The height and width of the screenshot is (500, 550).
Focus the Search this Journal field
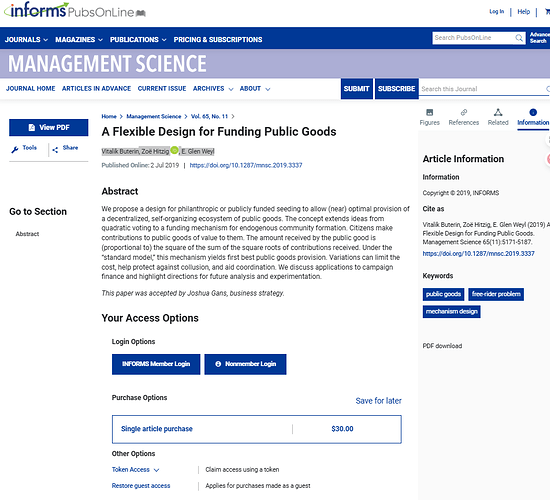(483, 89)
